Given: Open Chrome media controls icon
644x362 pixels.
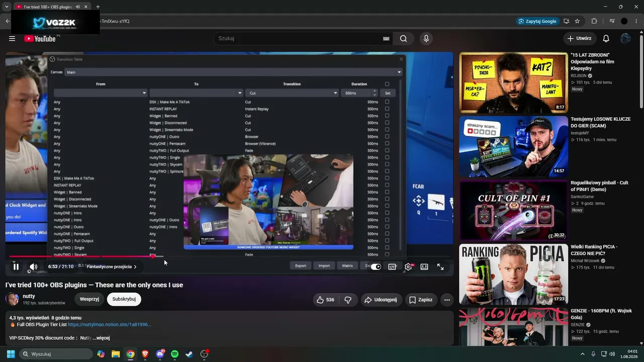Looking at the screenshot, I should (612, 21).
